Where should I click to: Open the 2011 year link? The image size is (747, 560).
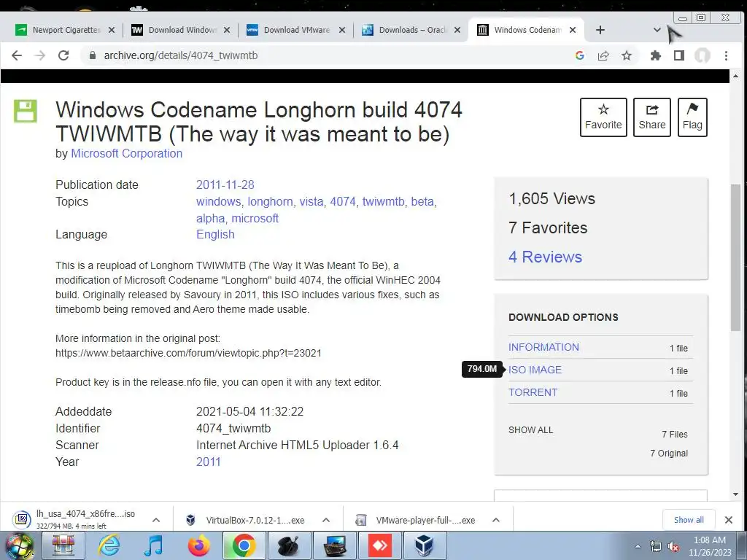[x=209, y=462]
